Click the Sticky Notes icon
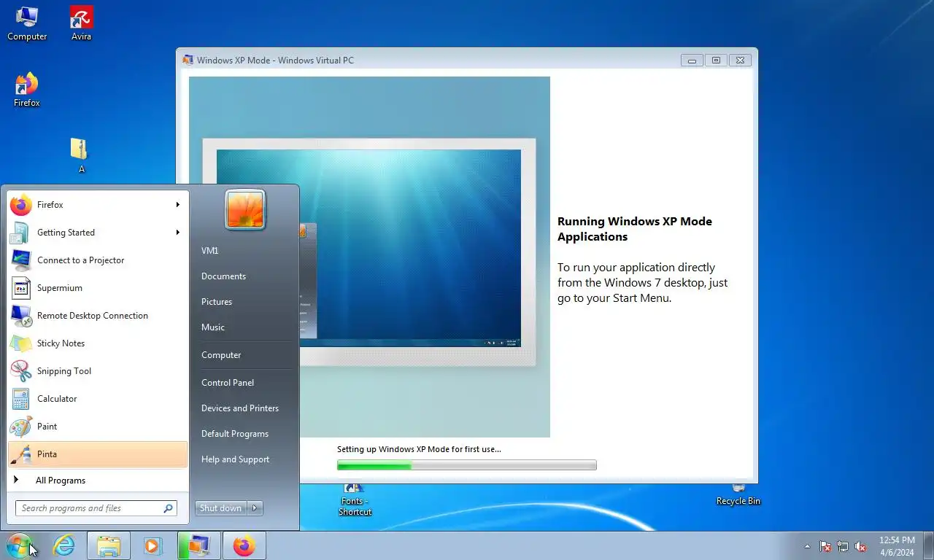The height and width of the screenshot is (560, 934). coord(20,343)
